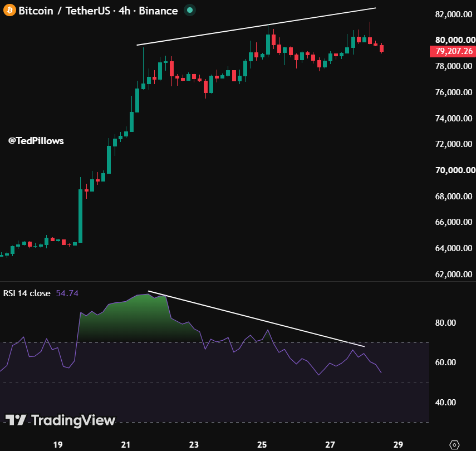Click the 76,000.00 price axis label

[x=454, y=92]
